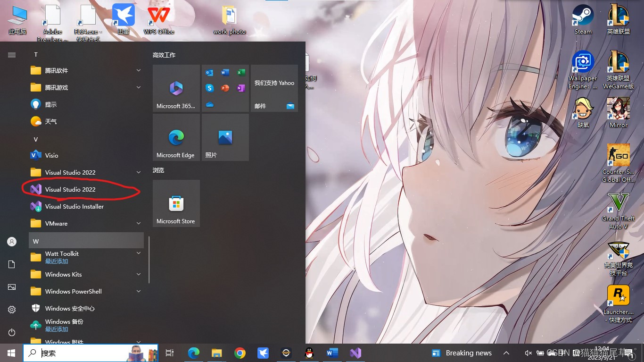Open the Breaking news taskbar widget
Image resolution: width=644 pixels, height=362 pixels.
[462, 353]
